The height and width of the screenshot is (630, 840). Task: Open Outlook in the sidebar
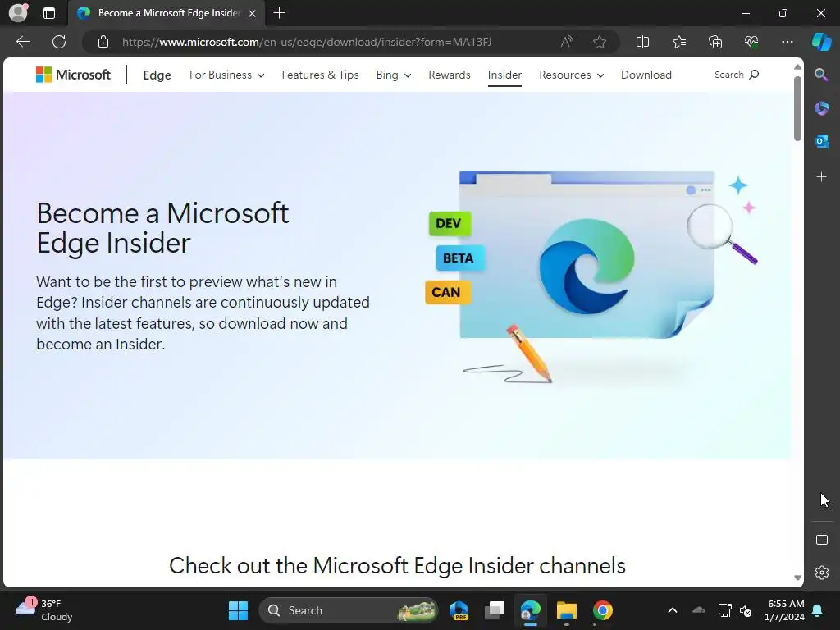point(821,141)
